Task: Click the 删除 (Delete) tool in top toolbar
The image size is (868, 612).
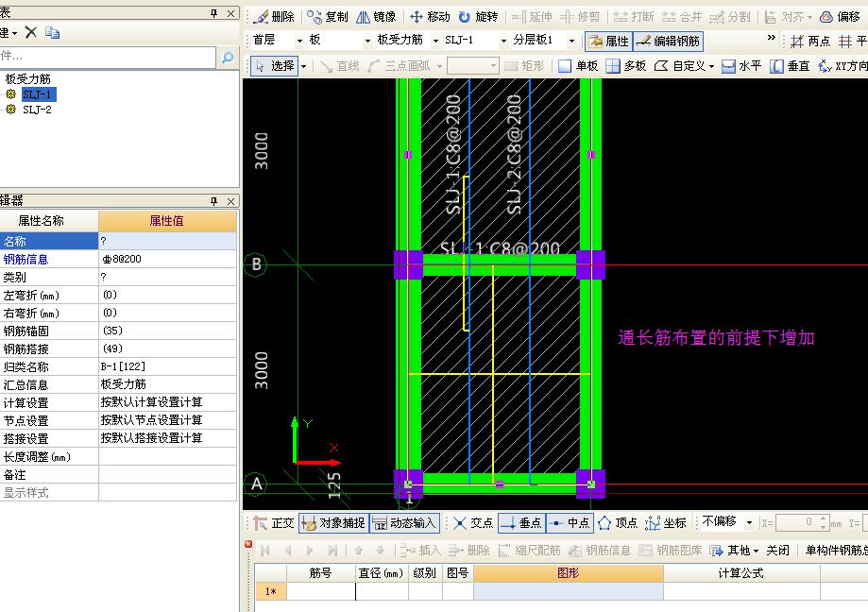Action: (275, 17)
